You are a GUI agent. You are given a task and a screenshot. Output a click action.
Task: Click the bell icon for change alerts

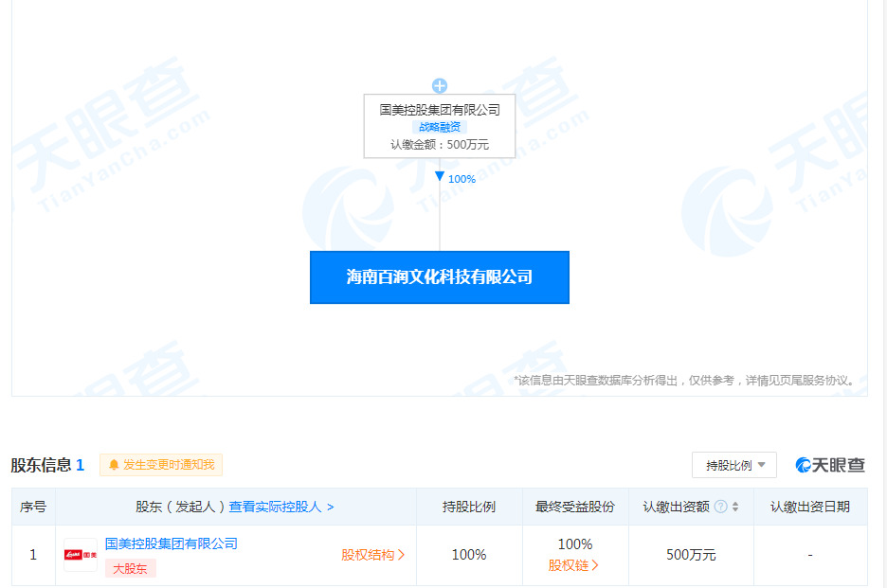[114, 465]
